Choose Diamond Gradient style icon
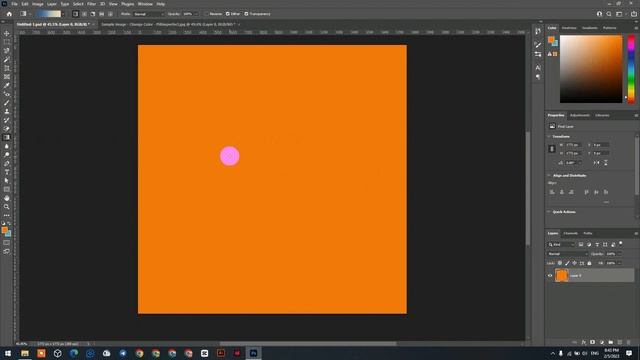 pyautogui.click(x=110, y=14)
